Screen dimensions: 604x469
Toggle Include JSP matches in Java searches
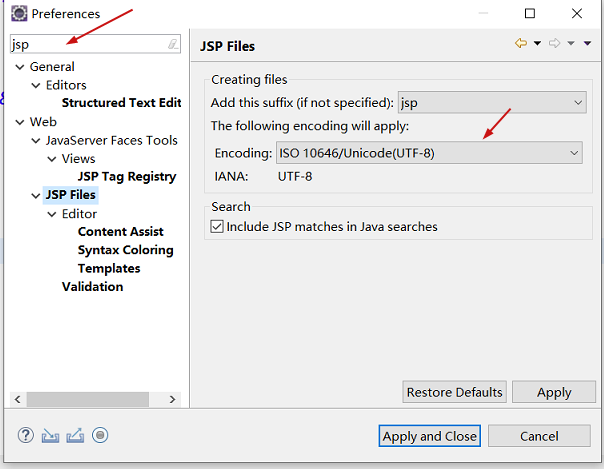tap(217, 227)
